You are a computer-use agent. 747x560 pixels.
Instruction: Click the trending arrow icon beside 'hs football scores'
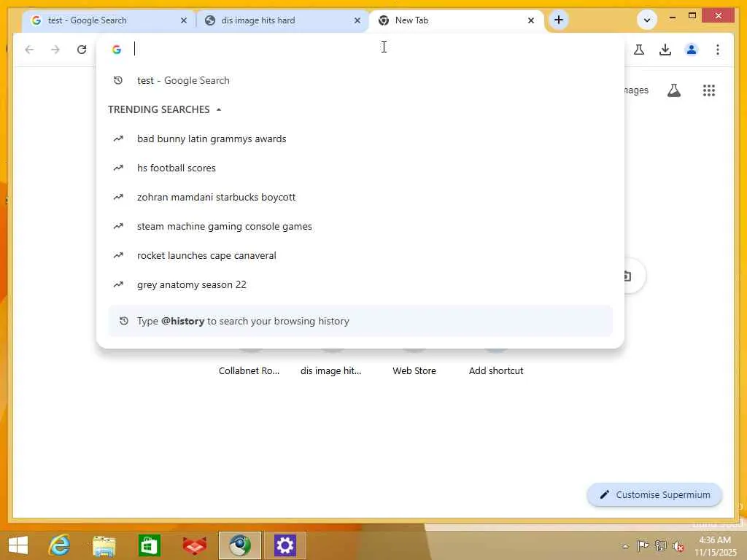click(x=118, y=168)
